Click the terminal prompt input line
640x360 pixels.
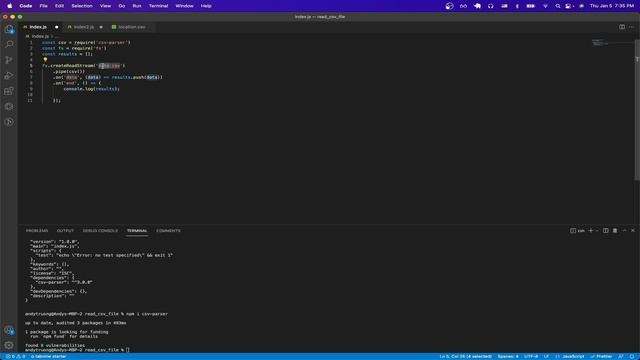(x=78, y=350)
